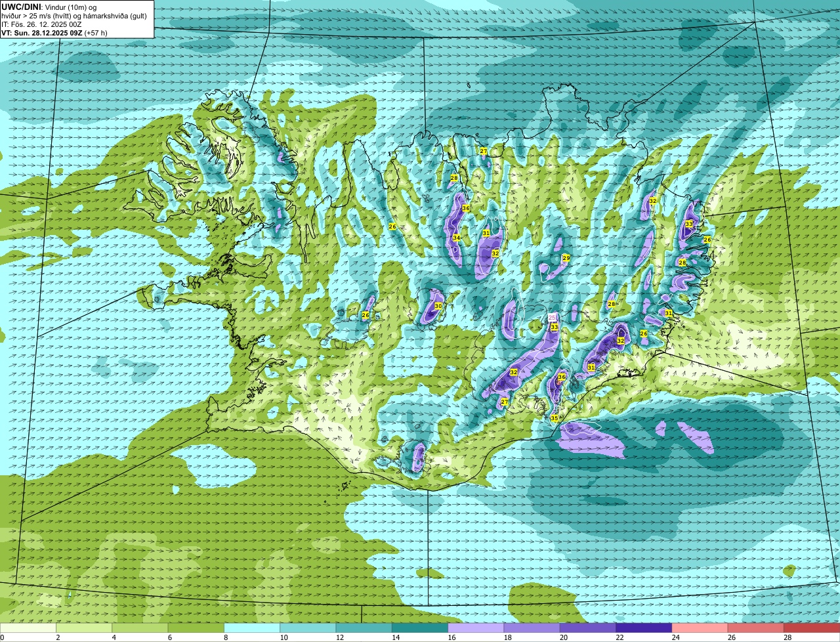This screenshot has height=642, width=840.
Task: Click the yellow gust label reading 30
Action: (438, 306)
